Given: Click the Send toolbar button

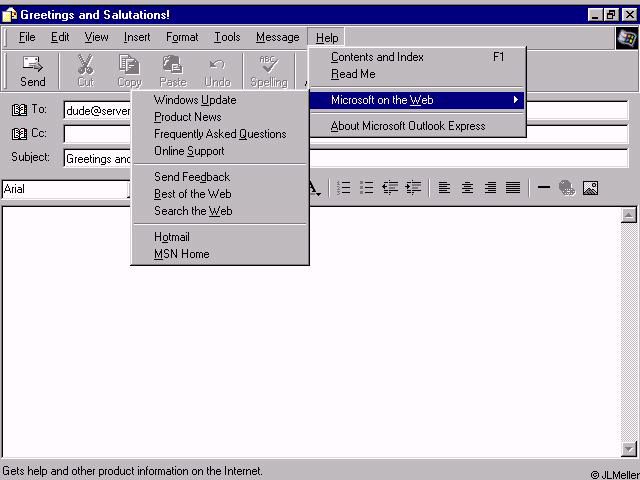Looking at the screenshot, I should point(33,71).
